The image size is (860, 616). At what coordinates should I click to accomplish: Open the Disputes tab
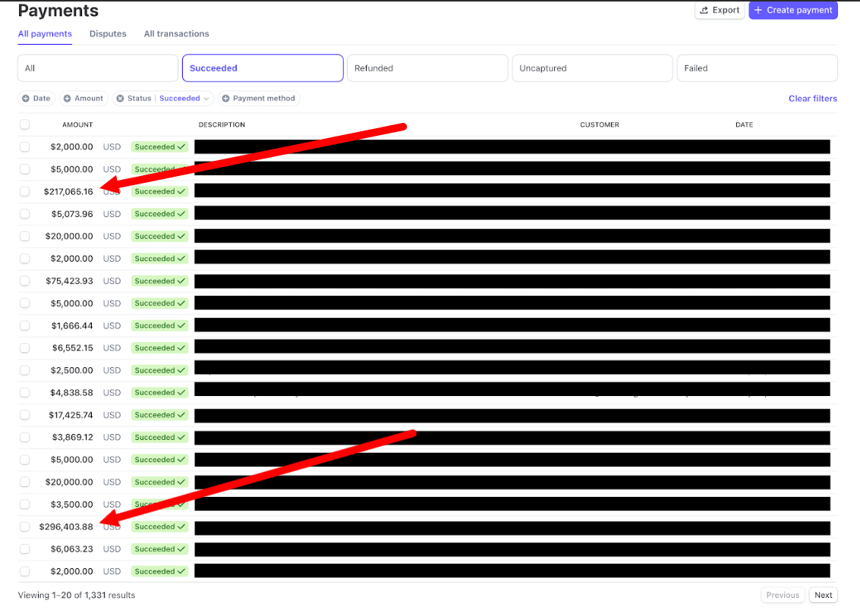[x=108, y=34]
